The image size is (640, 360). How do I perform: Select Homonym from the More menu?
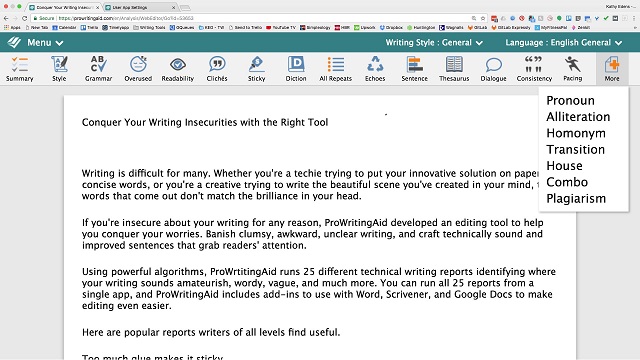click(x=576, y=133)
